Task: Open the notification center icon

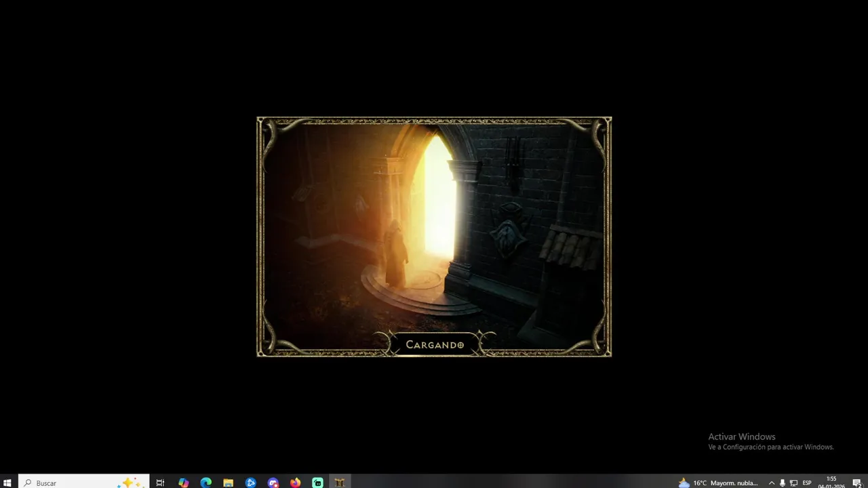Action: 857,483
